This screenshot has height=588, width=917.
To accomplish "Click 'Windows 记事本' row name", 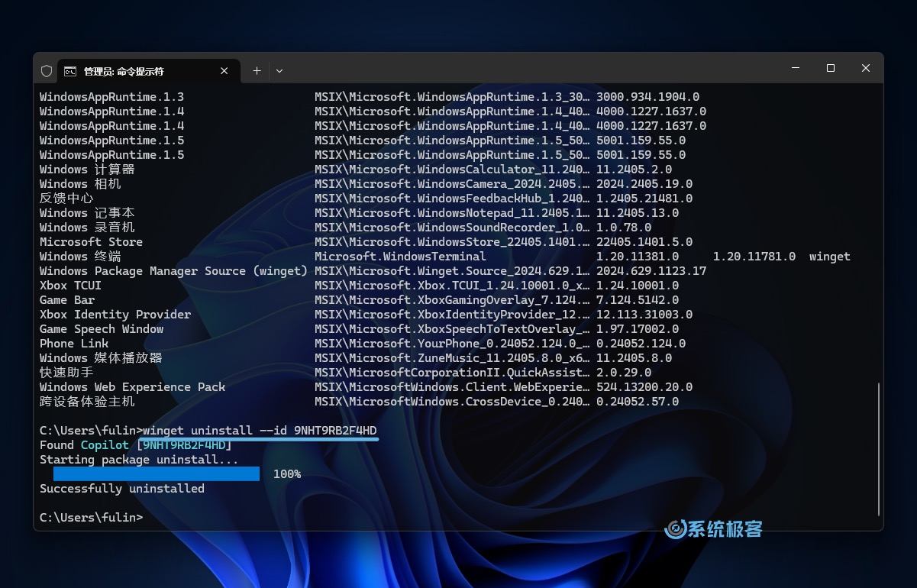I will tap(87, 213).
